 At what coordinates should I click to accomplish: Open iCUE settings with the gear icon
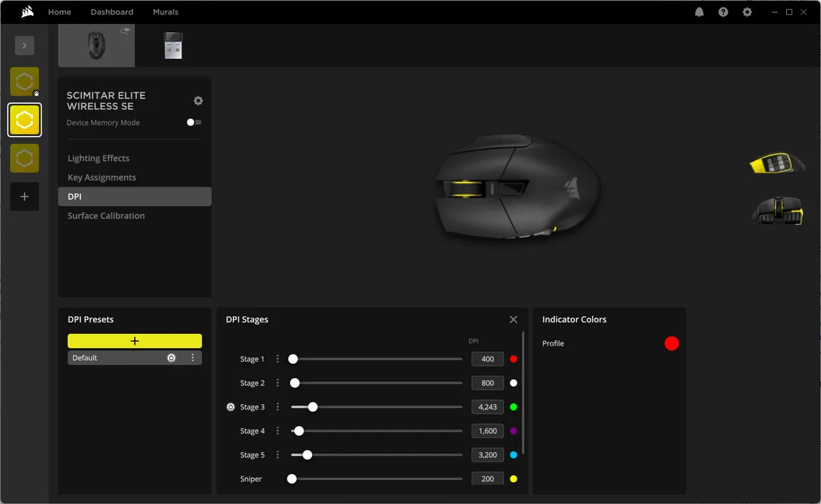(x=747, y=12)
